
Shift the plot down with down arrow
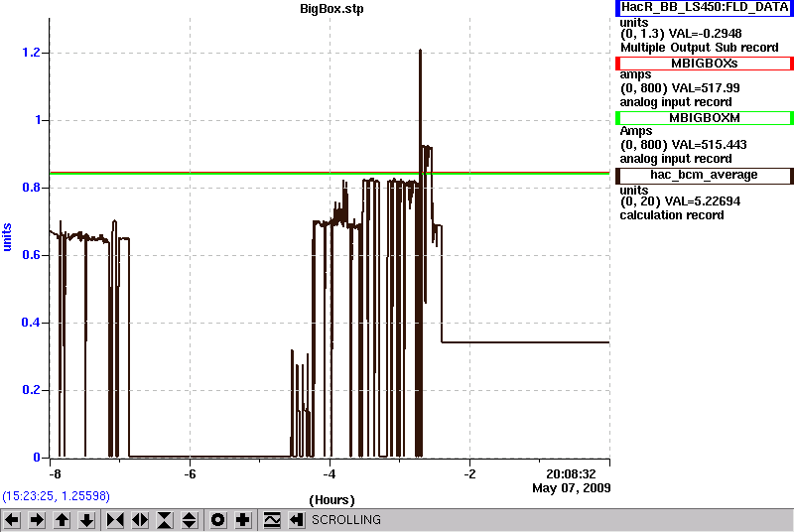(87, 520)
